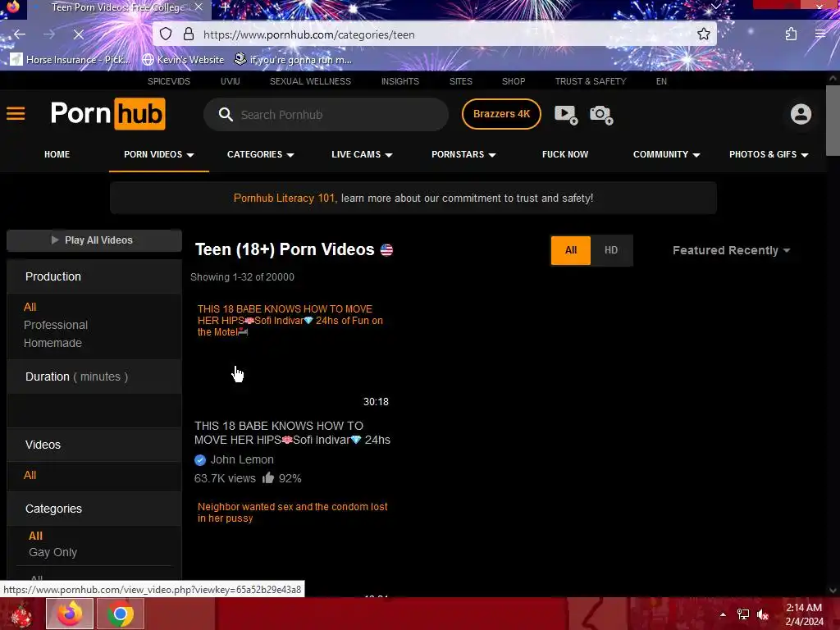The width and height of the screenshot is (840, 630).
Task: Click the thumbs-up rating icon
Action: pos(268,478)
